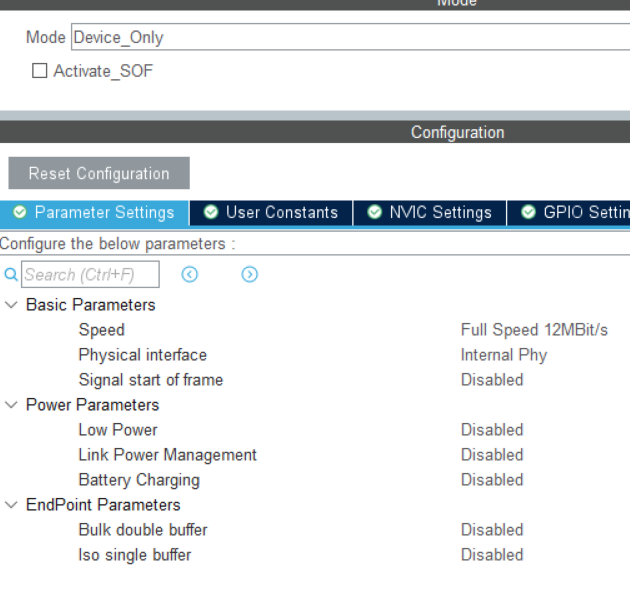The height and width of the screenshot is (591, 630).
Task: Click Disabled value for Iso single buffer
Action: coord(492,555)
